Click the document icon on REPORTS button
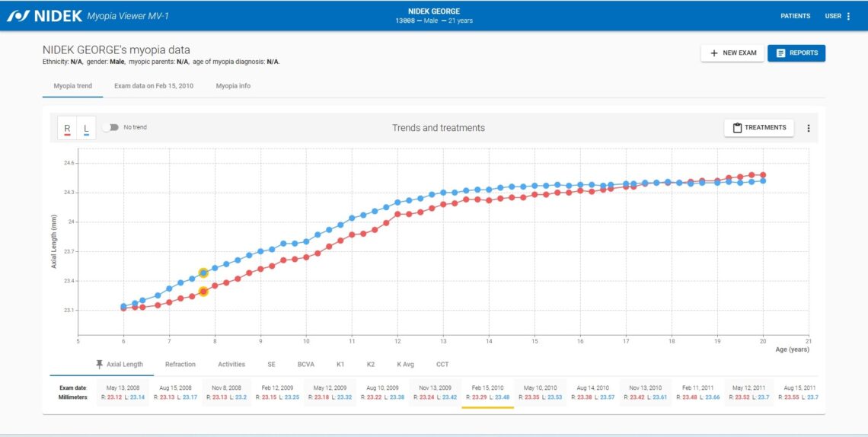 pos(780,53)
